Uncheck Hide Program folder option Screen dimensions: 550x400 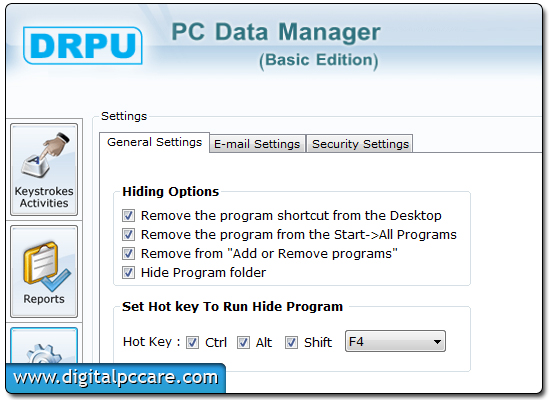(128, 272)
